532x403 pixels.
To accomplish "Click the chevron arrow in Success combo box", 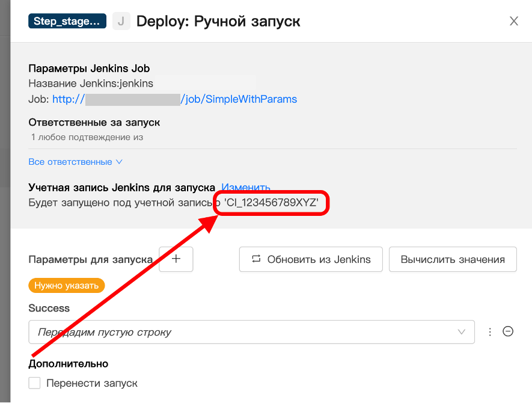I will coord(462,332).
